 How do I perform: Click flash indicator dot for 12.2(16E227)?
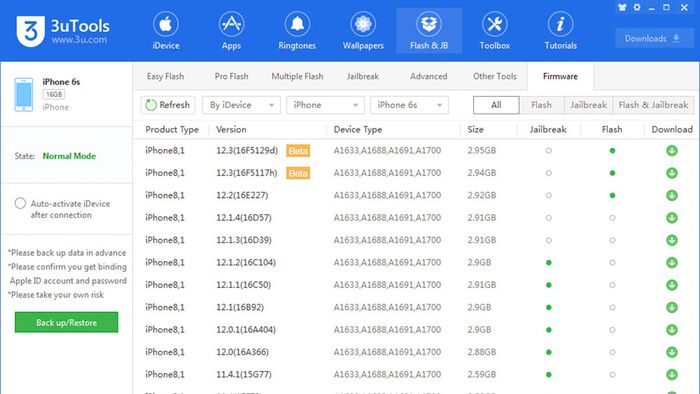[x=612, y=195]
